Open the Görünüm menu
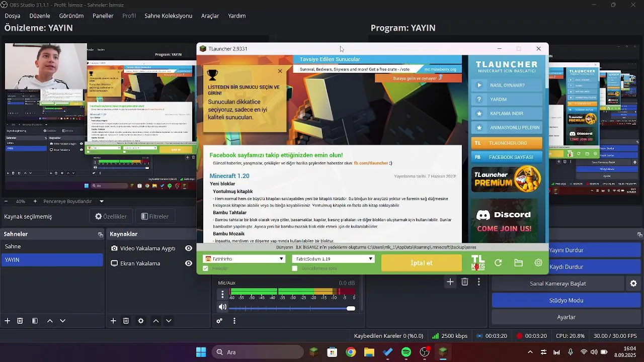This screenshot has width=644, height=362. coord(71,16)
